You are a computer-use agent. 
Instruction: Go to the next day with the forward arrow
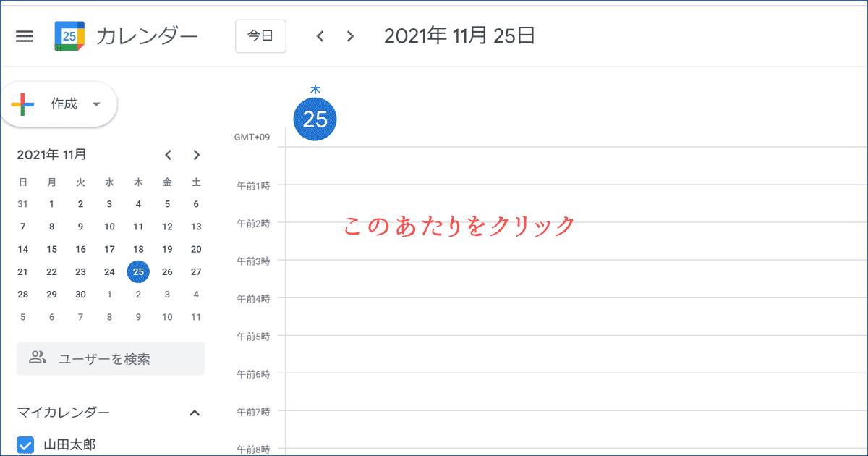[x=349, y=35]
